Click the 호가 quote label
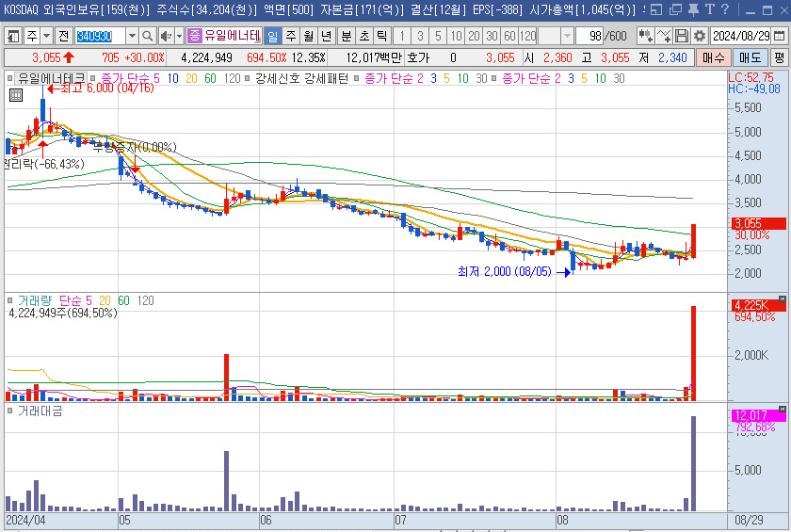The width and height of the screenshot is (791, 532). 417,57
